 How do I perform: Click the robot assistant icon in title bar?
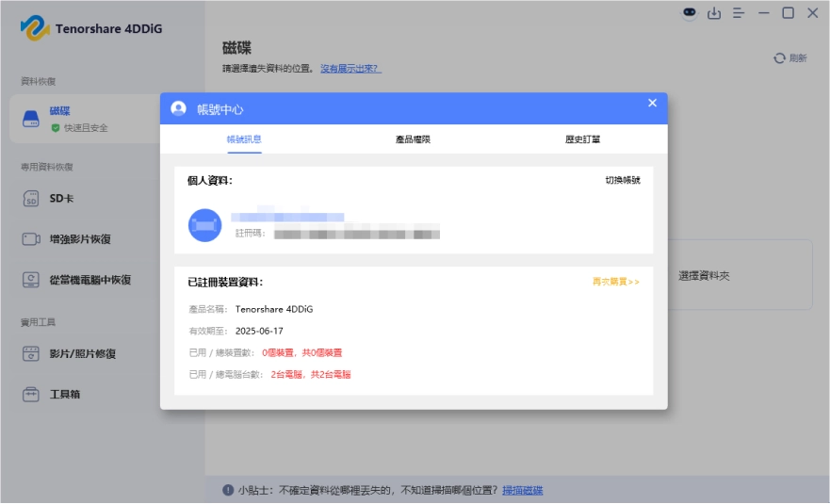(690, 12)
